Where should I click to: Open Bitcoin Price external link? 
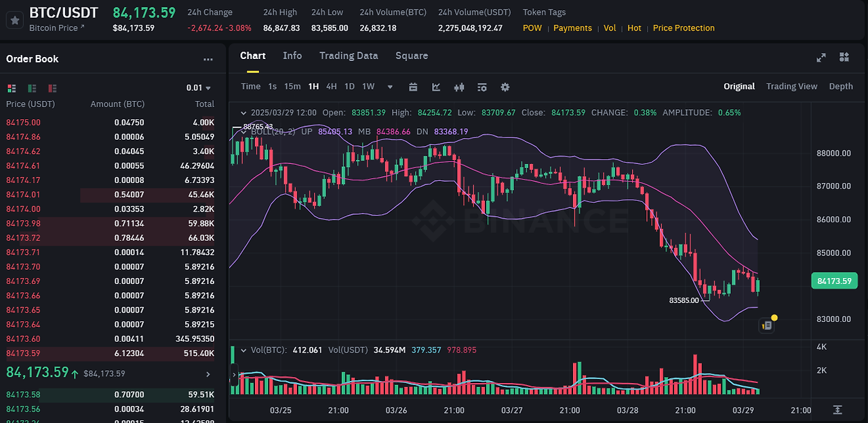point(57,28)
